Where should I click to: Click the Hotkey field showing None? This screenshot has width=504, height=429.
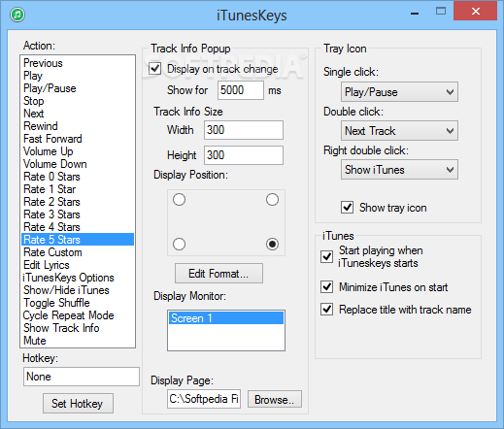(82, 377)
